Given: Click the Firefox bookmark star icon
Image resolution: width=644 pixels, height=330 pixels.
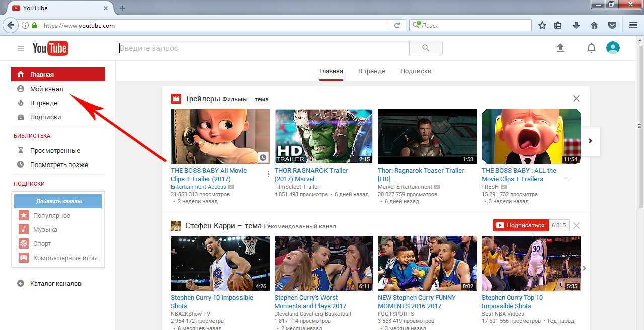Looking at the screenshot, I should tap(542, 25).
